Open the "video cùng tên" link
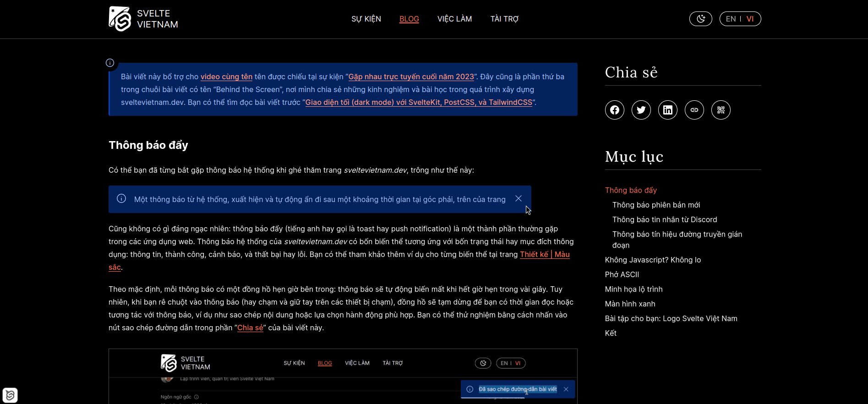Screen dimensions: 868x404 (226, 76)
